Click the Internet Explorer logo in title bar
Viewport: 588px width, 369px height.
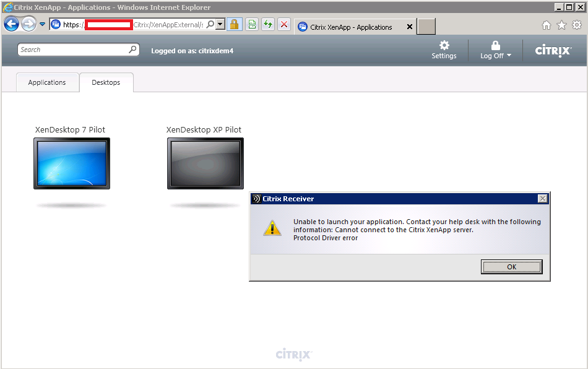[x=7, y=7]
